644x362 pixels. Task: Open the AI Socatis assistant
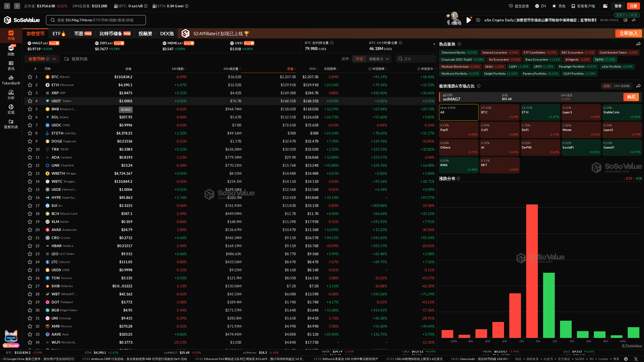(11, 339)
